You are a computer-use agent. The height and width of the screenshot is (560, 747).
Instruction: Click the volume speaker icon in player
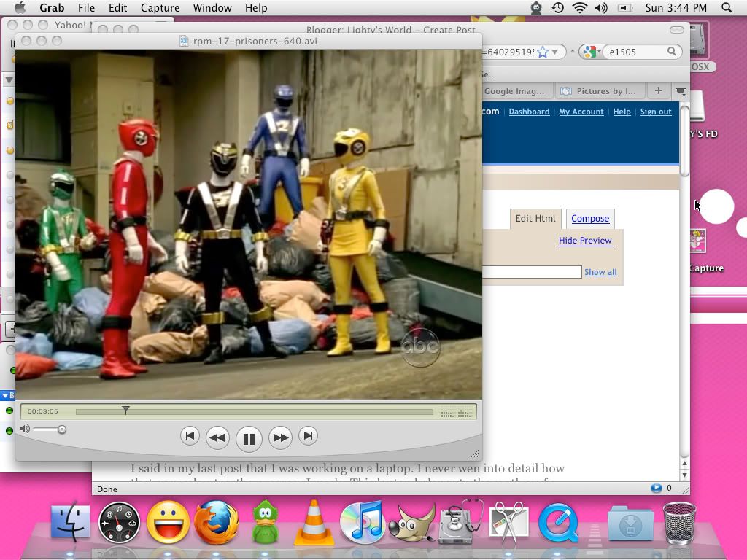click(25, 429)
